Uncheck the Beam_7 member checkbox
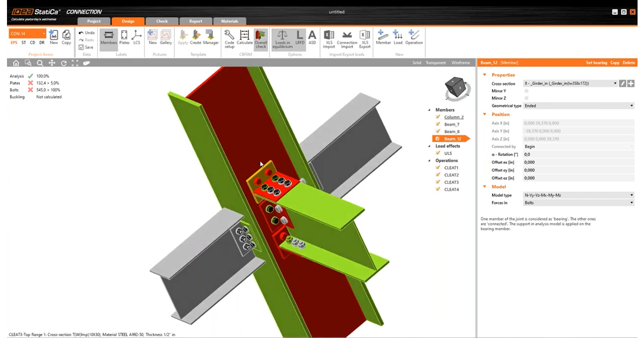 coord(438,124)
